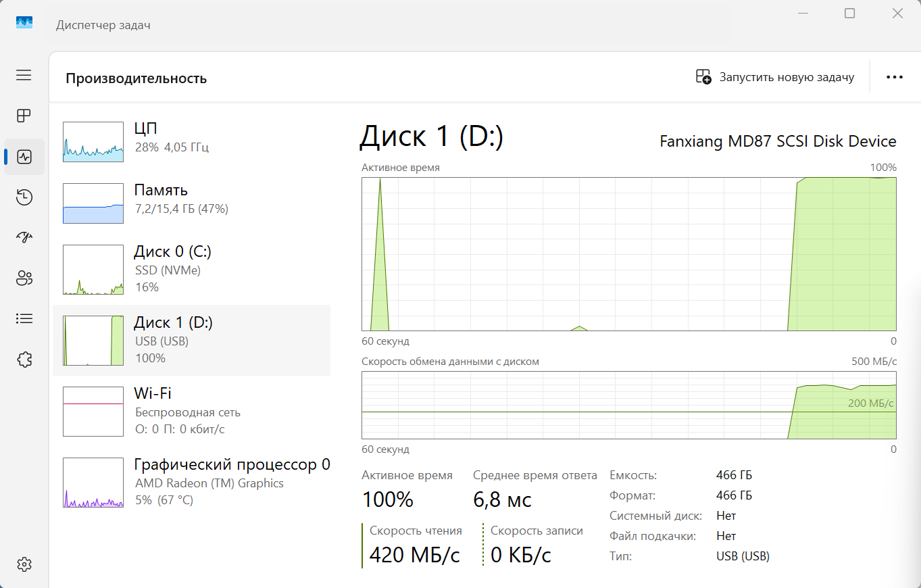Select the ЦП performance item

click(191, 142)
